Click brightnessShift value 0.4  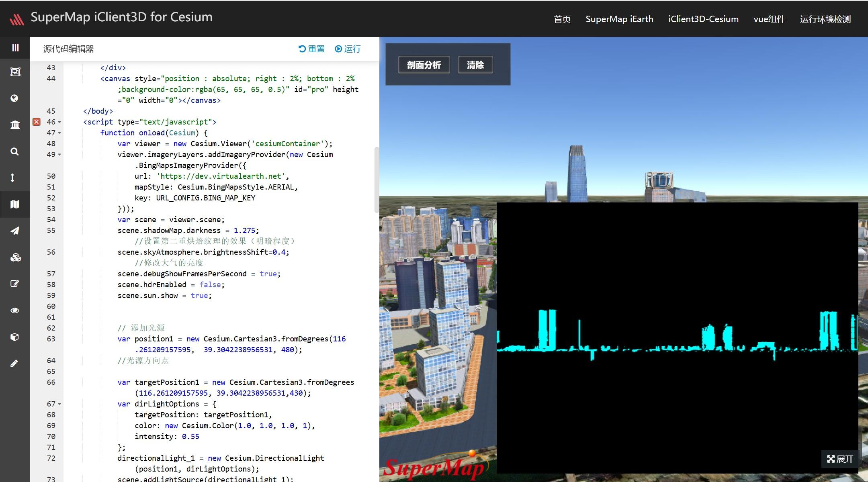279,252
